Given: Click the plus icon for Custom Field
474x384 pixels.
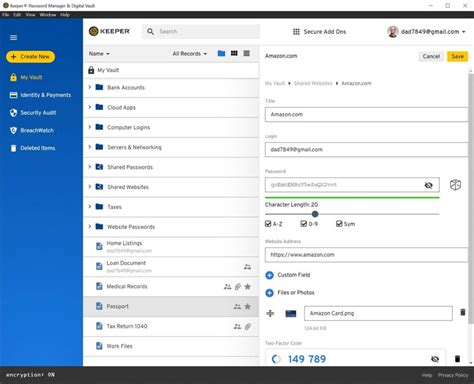Looking at the screenshot, I should (269, 275).
